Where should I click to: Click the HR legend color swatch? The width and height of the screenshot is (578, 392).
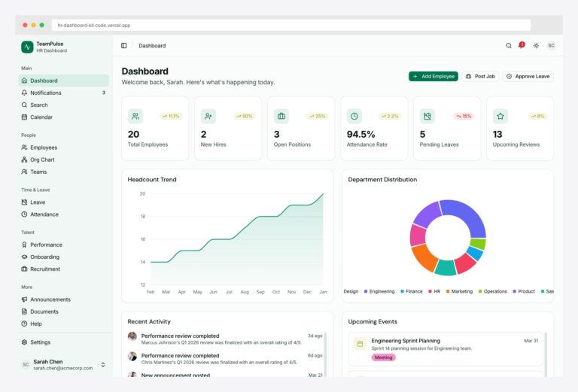(430, 291)
